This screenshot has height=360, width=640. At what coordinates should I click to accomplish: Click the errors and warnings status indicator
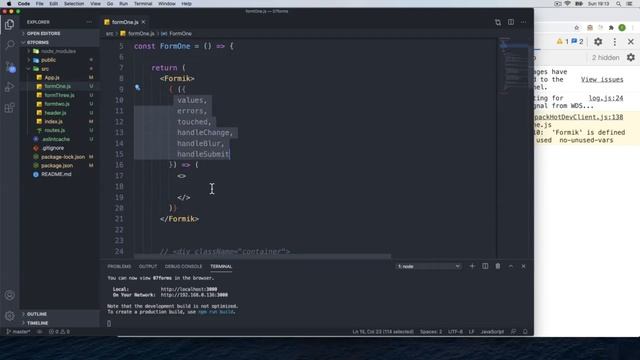[60, 332]
